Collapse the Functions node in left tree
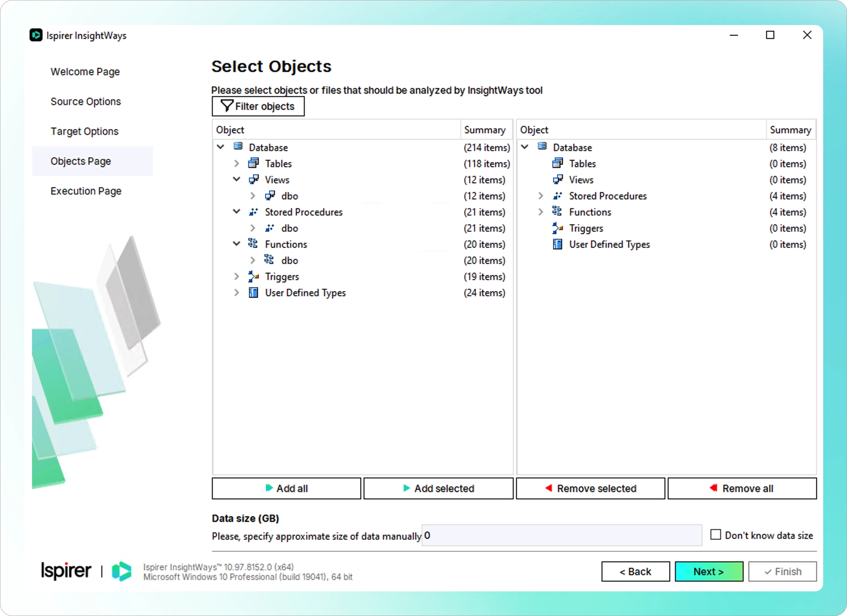Viewport: 847px width, 616px height. pyautogui.click(x=237, y=244)
